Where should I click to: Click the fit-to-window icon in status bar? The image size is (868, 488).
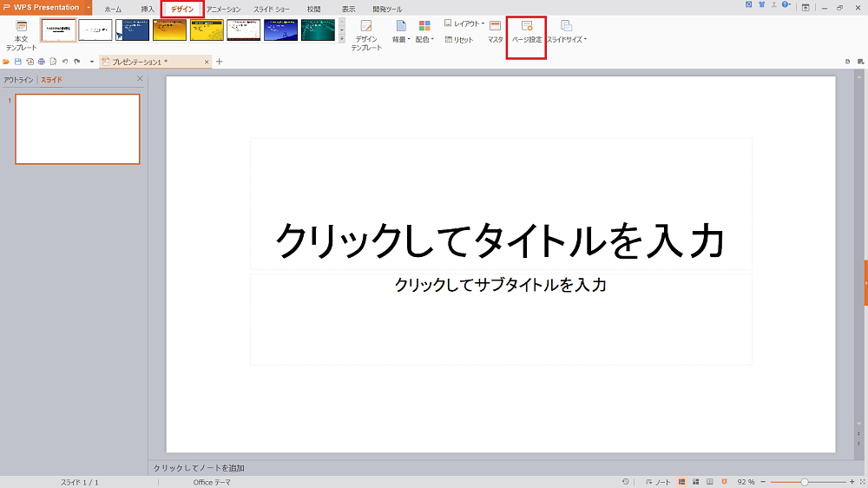(862, 483)
